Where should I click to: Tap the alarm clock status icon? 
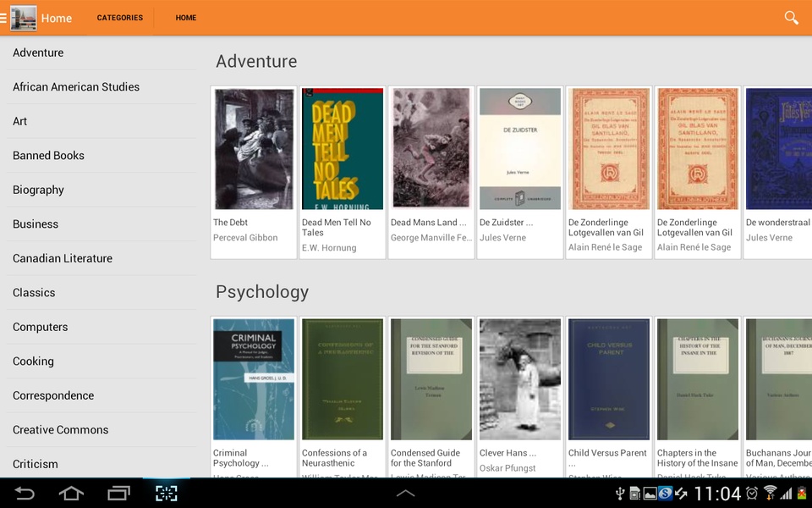(x=753, y=493)
